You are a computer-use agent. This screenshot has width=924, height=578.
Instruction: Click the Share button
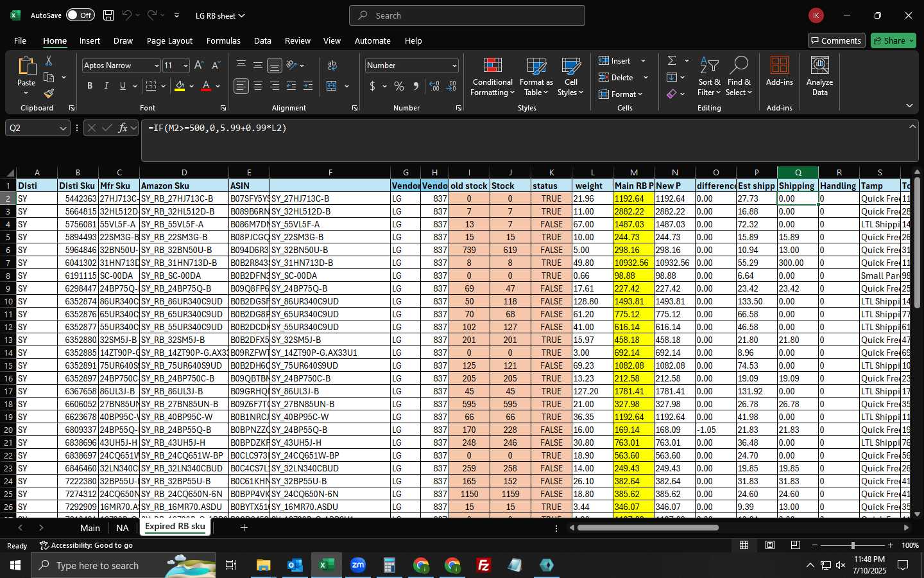[x=893, y=40]
